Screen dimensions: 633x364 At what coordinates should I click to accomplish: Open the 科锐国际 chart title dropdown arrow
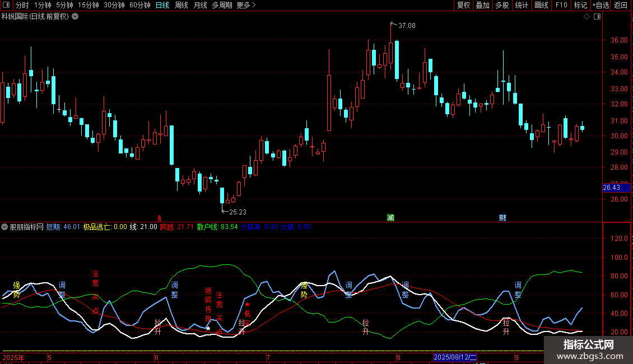(75, 17)
